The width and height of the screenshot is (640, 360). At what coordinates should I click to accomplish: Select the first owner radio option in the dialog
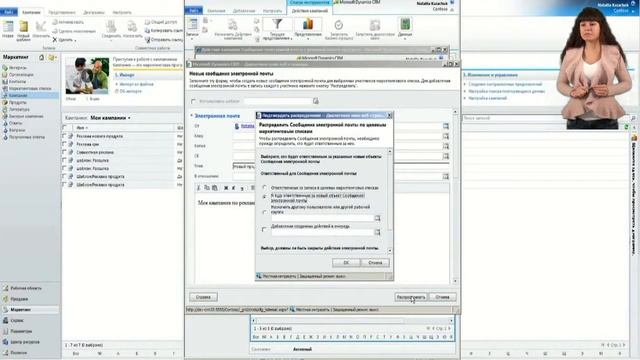point(264,187)
